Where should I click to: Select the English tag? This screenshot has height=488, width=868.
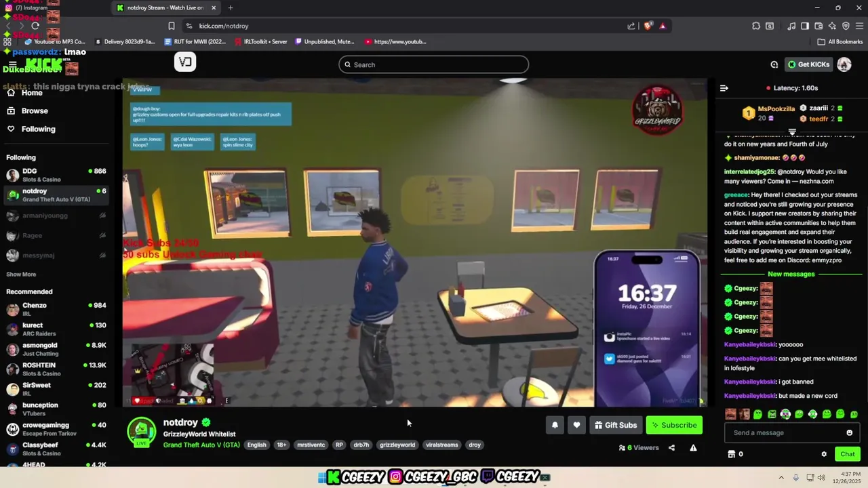pos(256,445)
